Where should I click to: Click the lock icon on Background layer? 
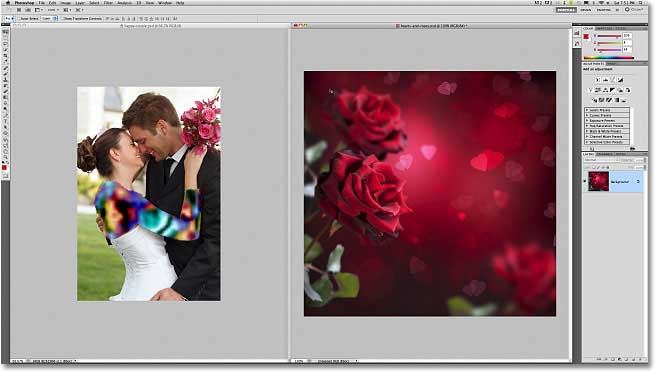click(x=638, y=182)
